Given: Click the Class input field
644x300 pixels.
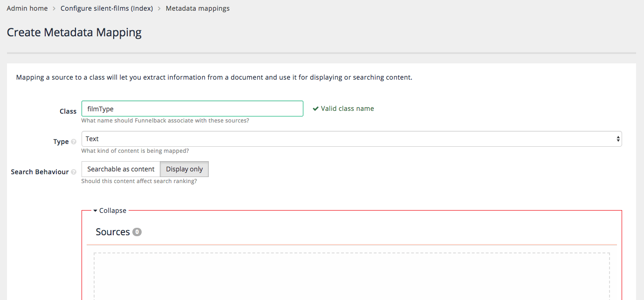Looking at the screenshot, I should (192, 108).
